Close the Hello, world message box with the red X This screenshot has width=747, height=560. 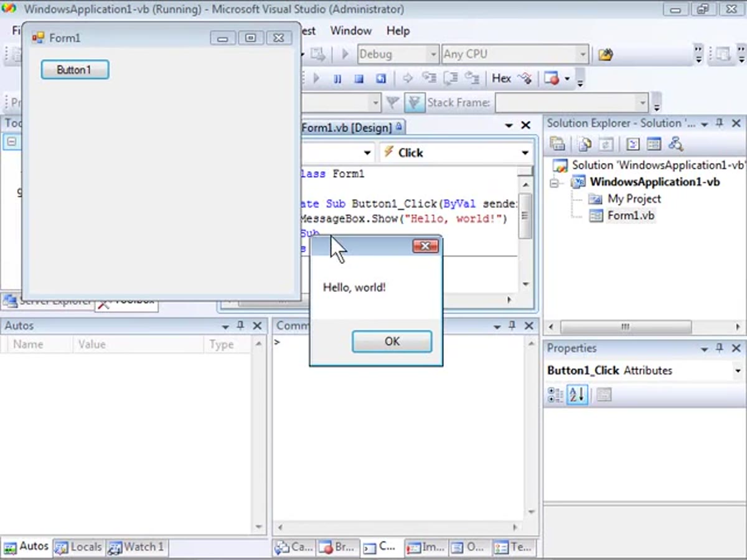tap(426, 246)
